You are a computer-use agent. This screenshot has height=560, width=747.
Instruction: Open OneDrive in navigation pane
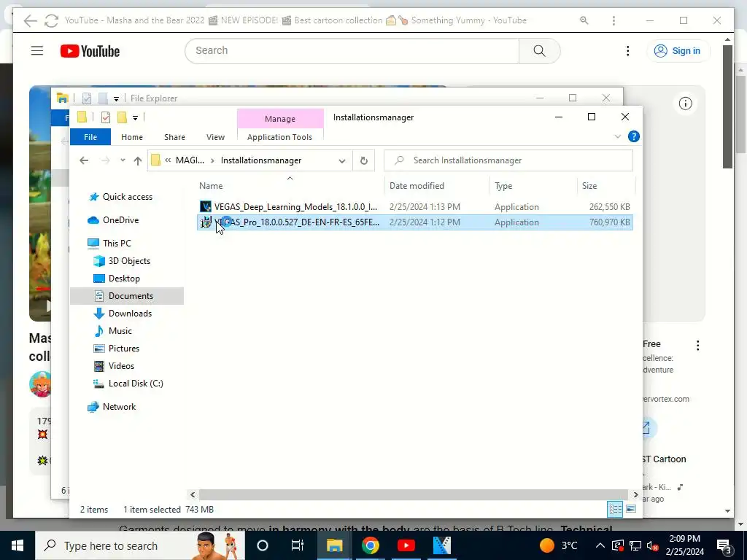(120, 220)
